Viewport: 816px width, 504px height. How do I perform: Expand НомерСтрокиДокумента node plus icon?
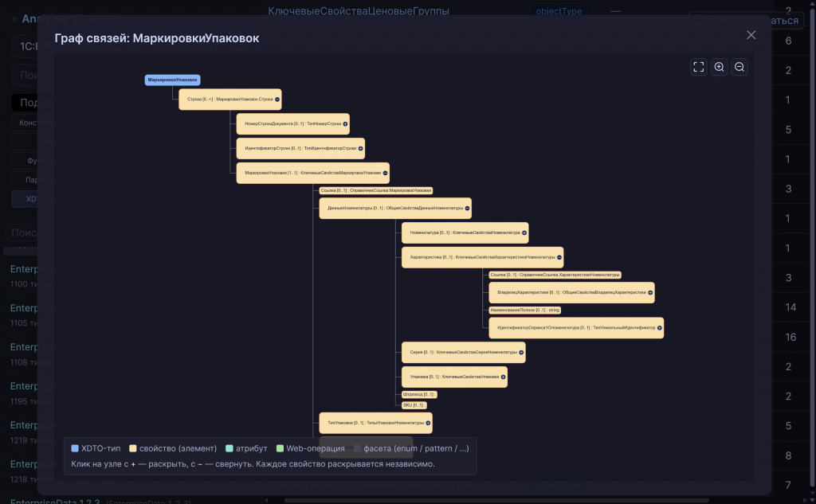(345, 123)
